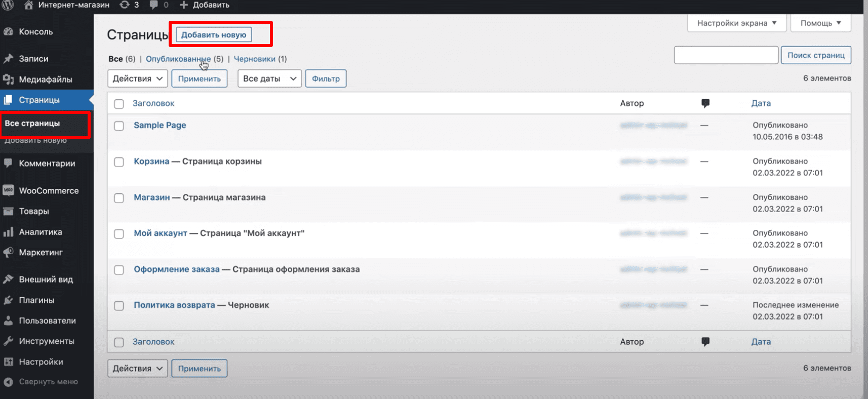The height and width of the screenshot is (399, 868).
Task: Open the Все страницы submenu item
Action: [x=32, y=123]
